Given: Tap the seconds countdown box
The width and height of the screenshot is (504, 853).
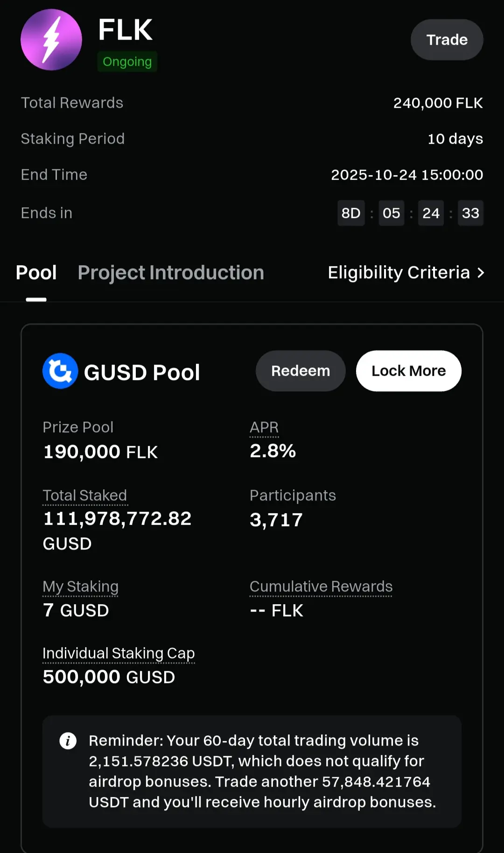Looking at the screenshot, I should 470,213.
